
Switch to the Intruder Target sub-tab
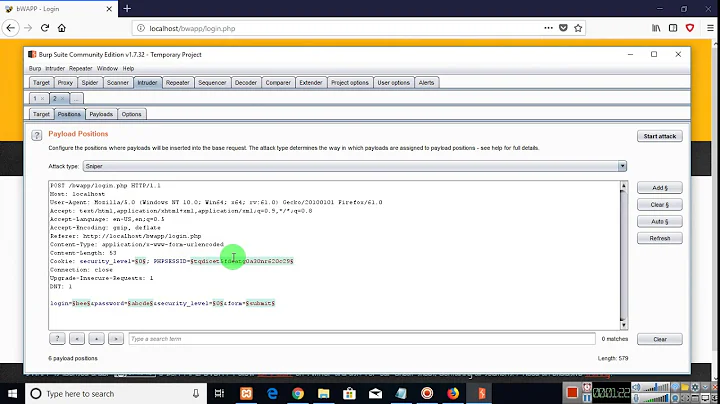pyautogui.click(x=41, y=114)
